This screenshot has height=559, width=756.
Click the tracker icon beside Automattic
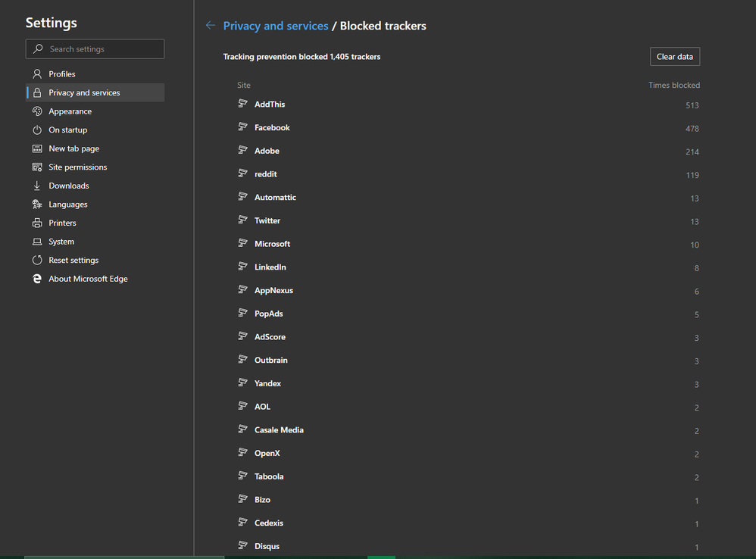point(242,197)
